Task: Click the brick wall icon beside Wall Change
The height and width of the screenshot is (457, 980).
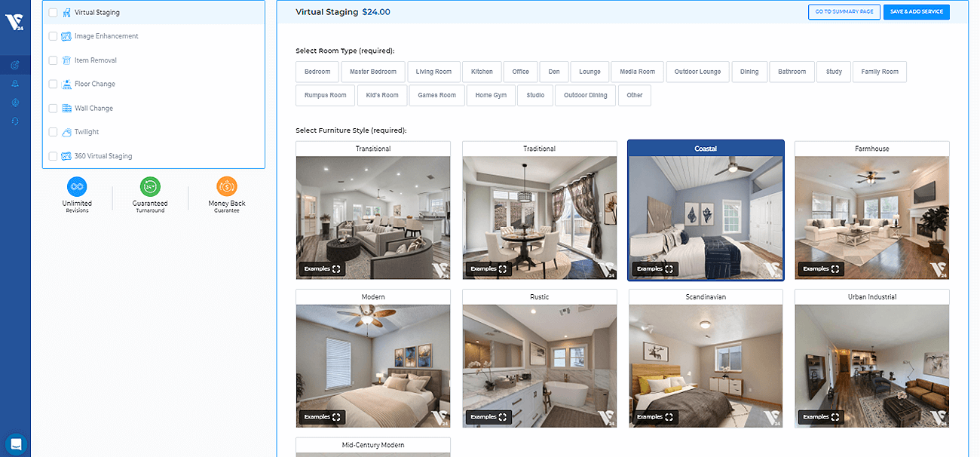Action: tap(67, 108)
